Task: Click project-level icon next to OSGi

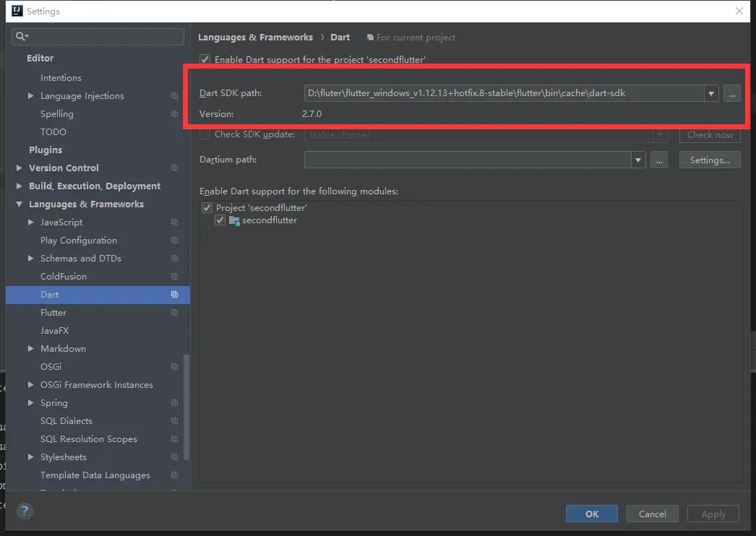Action: pos(174,367)
